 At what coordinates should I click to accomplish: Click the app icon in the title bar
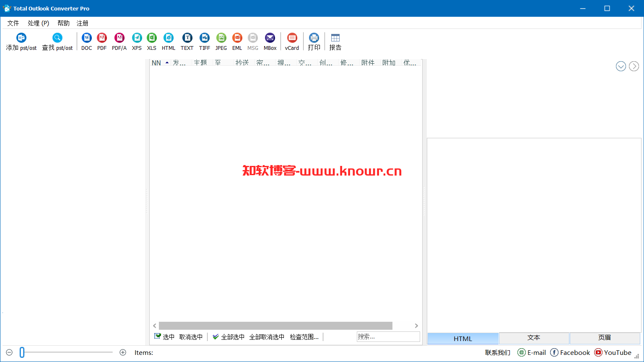pos(7,8)
